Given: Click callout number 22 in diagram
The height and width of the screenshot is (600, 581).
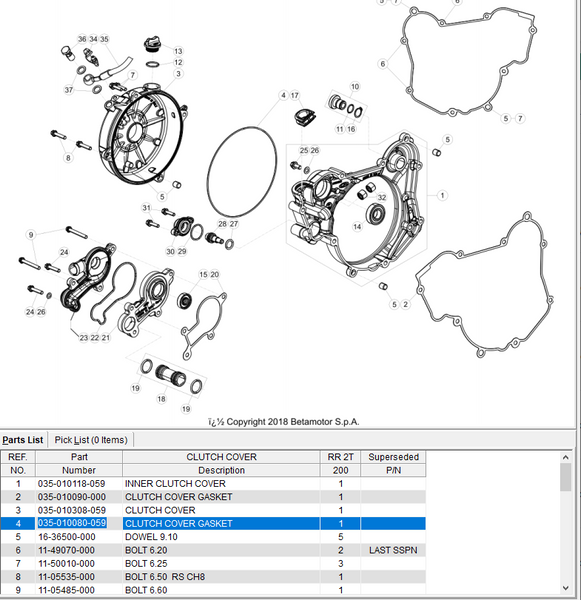Looking at the screenshot, I should tap(95, 338).
